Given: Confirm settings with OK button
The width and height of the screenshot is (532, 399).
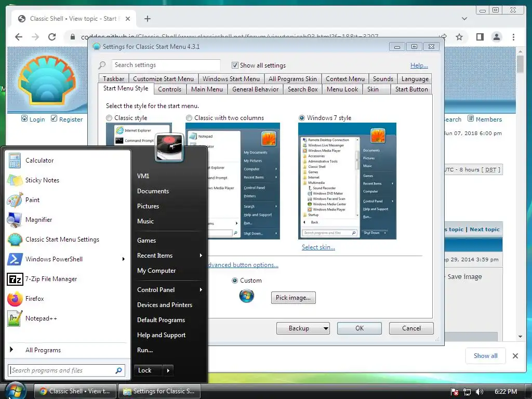Looking at the screenshot, I should (360, 328).
